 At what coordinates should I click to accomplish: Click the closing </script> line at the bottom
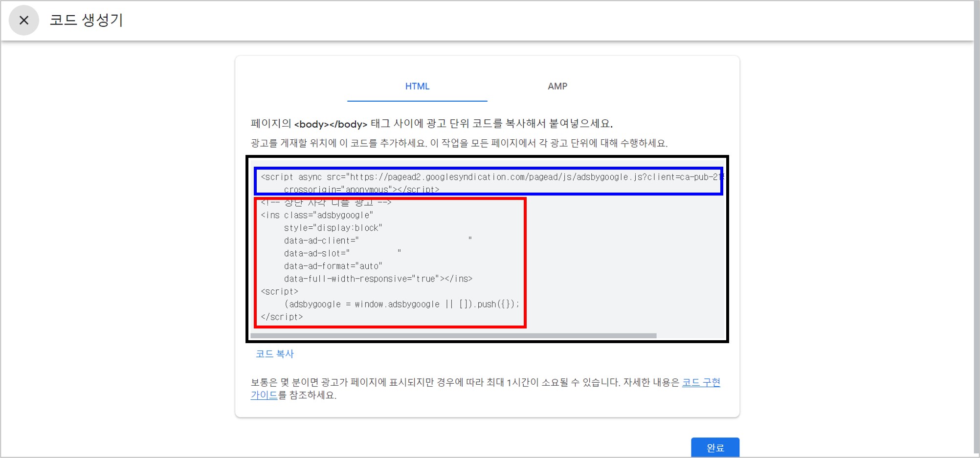click(282, 317)
